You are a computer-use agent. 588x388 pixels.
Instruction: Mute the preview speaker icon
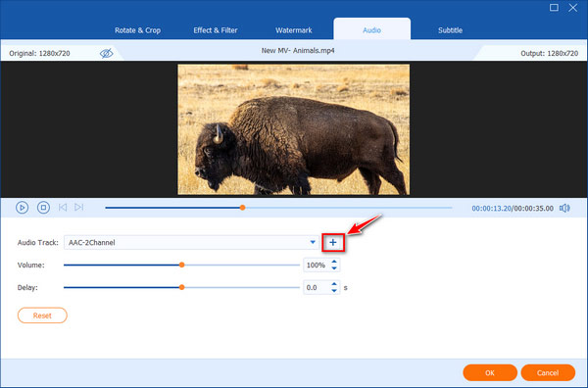(564, 208)
